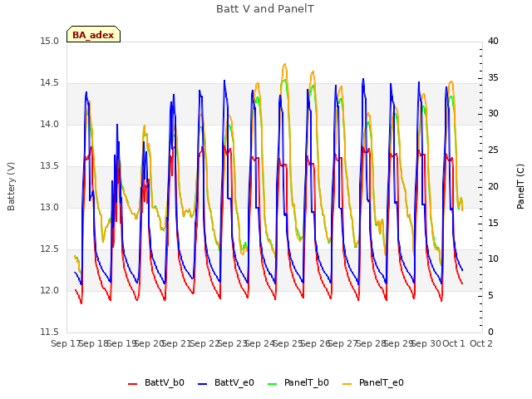Click the Sep 25 date label

(x=288, y=344)
